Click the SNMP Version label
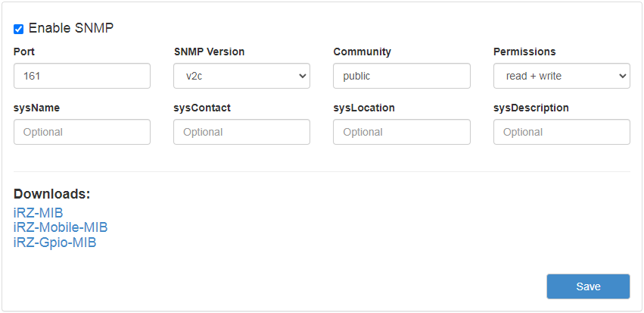 point(209,52)
